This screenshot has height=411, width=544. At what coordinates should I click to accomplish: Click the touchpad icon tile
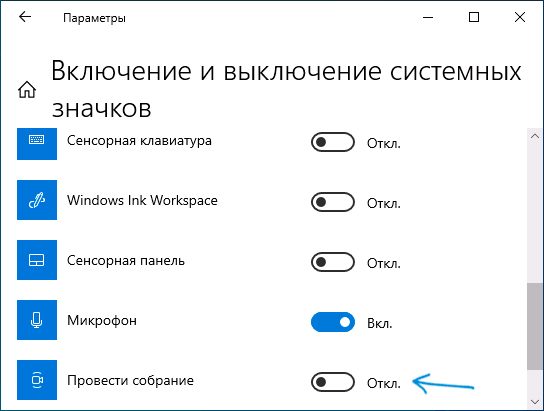[37, 260]
